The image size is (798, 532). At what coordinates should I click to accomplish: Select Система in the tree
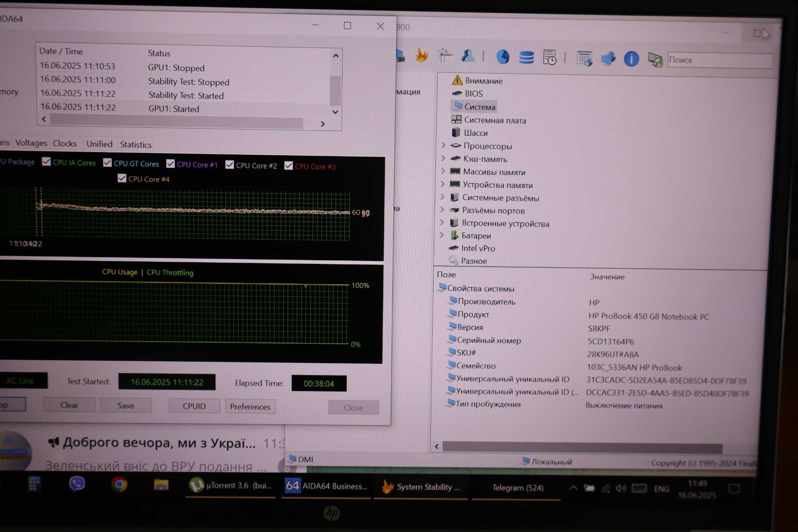point(475,107)
